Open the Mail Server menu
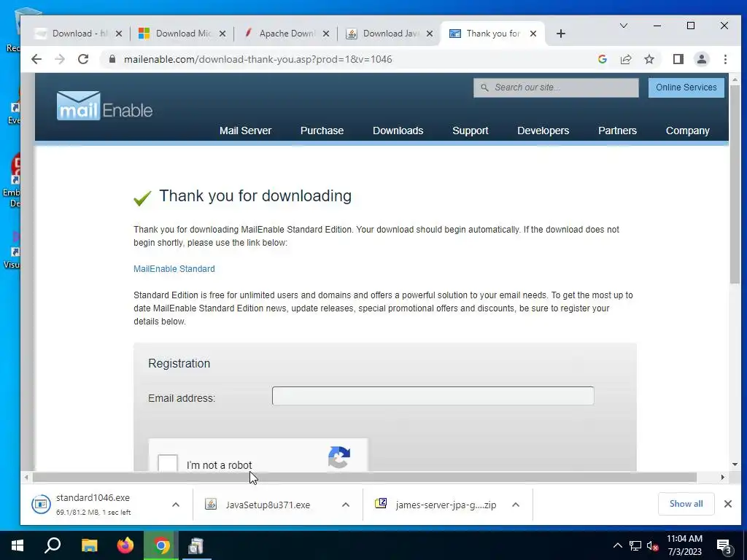747x560 pixels. click(245, 131)
